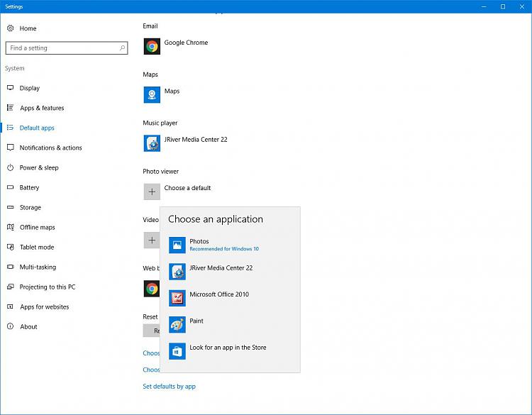The image size is (532, 415).
Task: Open Apps & features page
Action: (x=42, y=108)
